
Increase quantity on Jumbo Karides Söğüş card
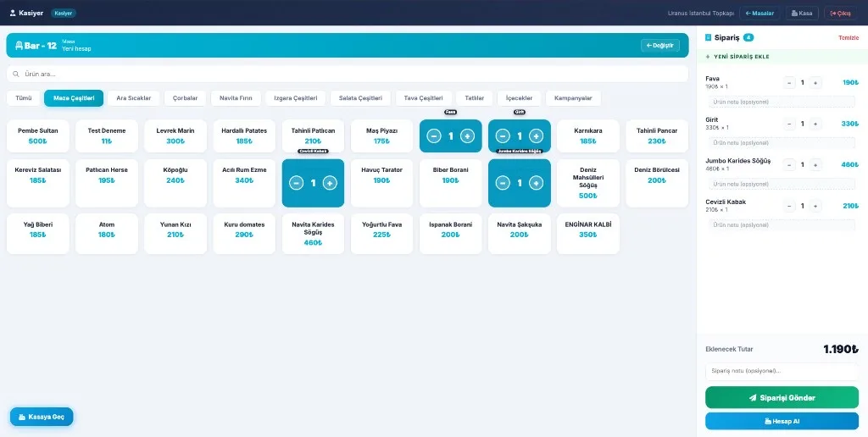click(x=536, y=183)
